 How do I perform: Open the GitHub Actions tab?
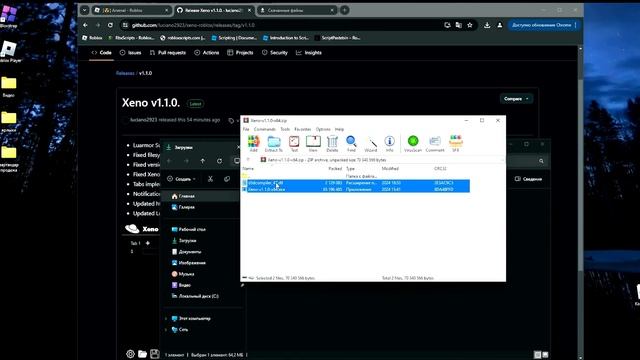click(207, 53)
